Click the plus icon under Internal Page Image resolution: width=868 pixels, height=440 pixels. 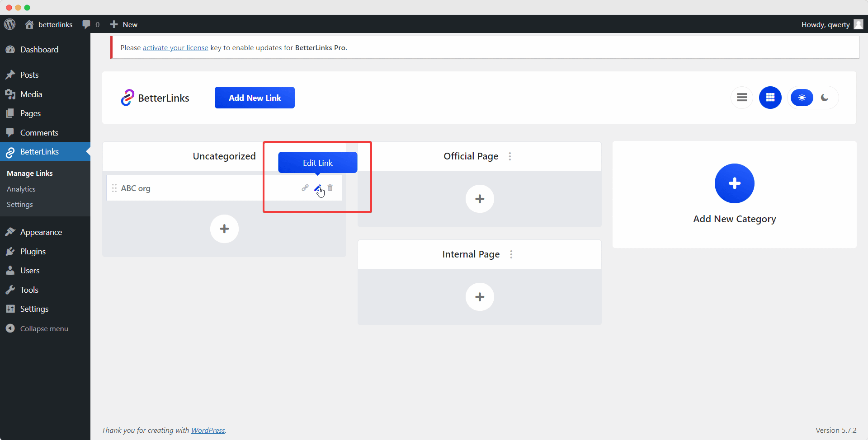coord(480,297)
